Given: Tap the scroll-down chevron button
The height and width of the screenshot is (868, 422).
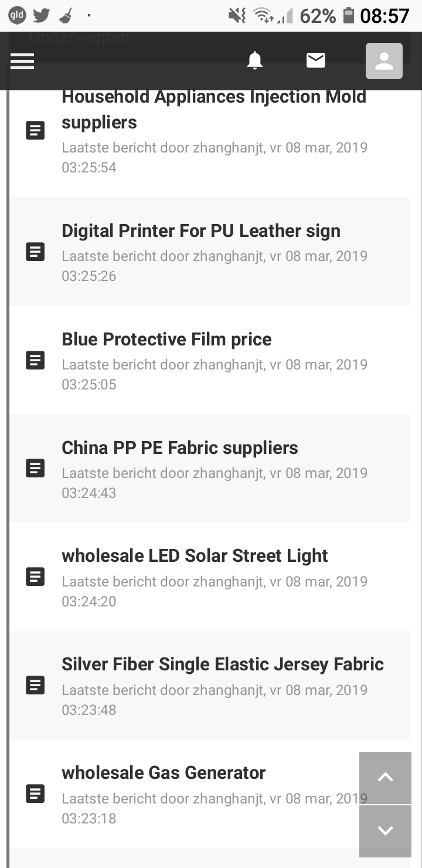Looking at the screenshot, I should [385, 831].
